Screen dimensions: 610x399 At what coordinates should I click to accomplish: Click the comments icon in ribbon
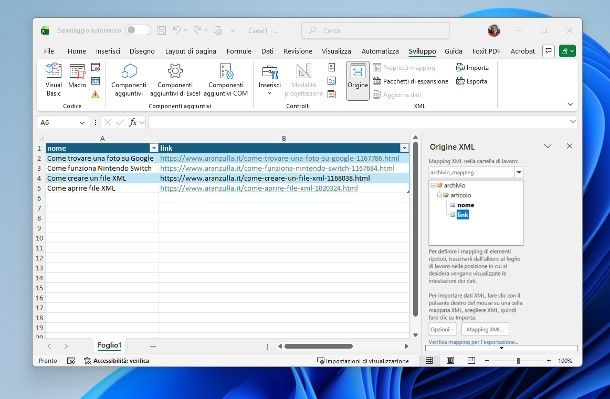click(548, 51)
